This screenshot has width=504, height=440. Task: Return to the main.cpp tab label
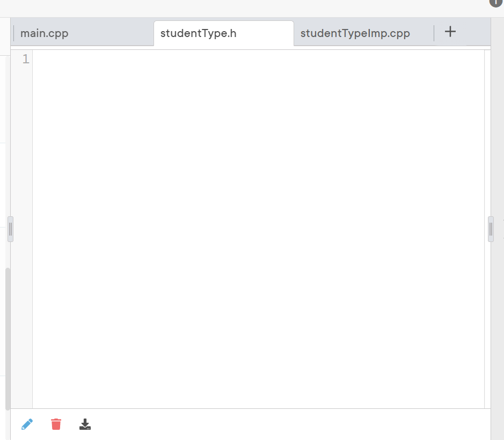43,33
